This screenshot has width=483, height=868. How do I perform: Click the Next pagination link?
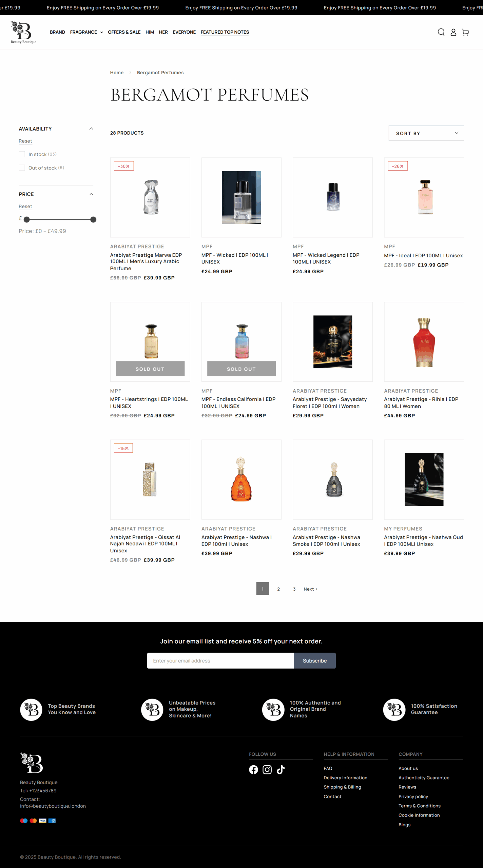tap(310, 589)
